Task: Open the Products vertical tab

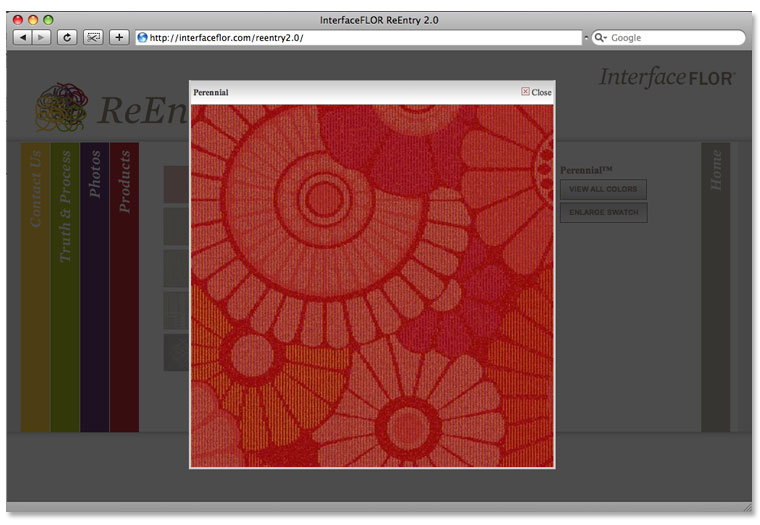Action: pos(124,287)
